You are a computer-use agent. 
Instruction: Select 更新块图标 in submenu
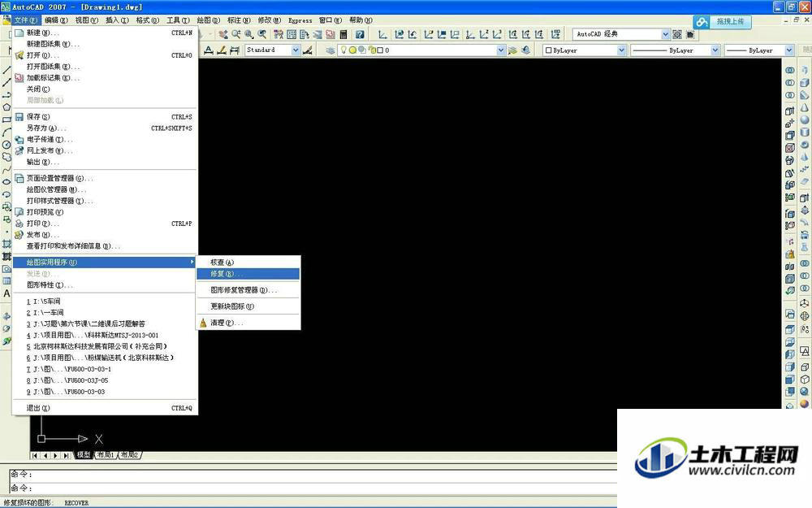click(248, 306)
